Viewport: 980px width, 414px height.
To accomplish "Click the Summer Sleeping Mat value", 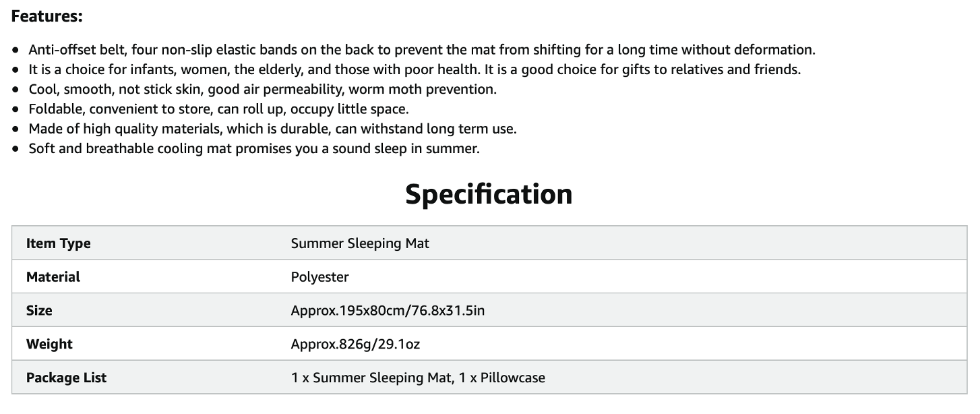I will pos(360,243).
